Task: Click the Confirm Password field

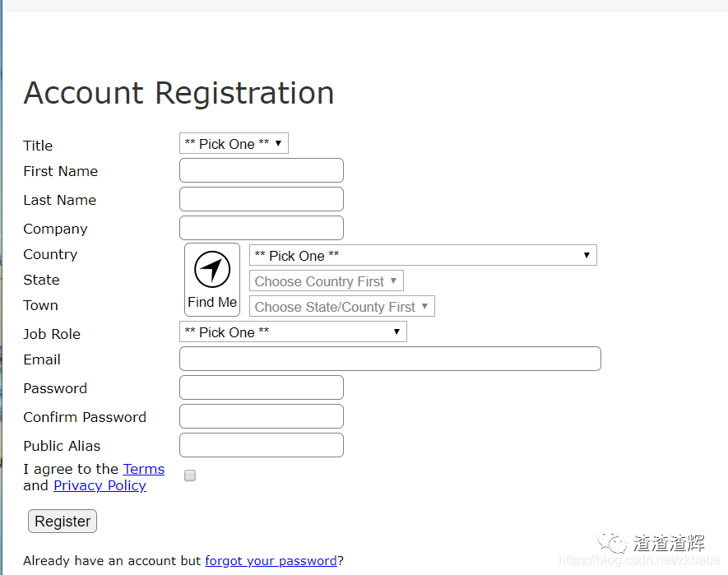Action: (262, 417)
